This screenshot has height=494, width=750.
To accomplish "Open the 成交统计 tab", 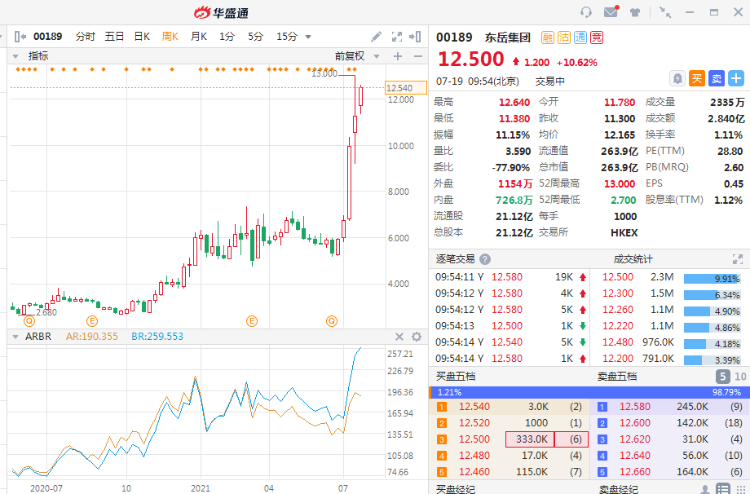I will click(633, 259).
